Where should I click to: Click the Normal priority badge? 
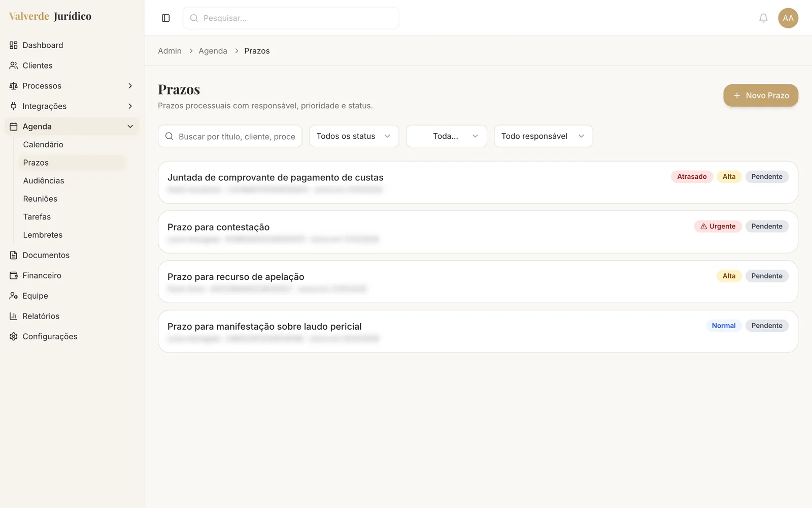coord(723,326)
